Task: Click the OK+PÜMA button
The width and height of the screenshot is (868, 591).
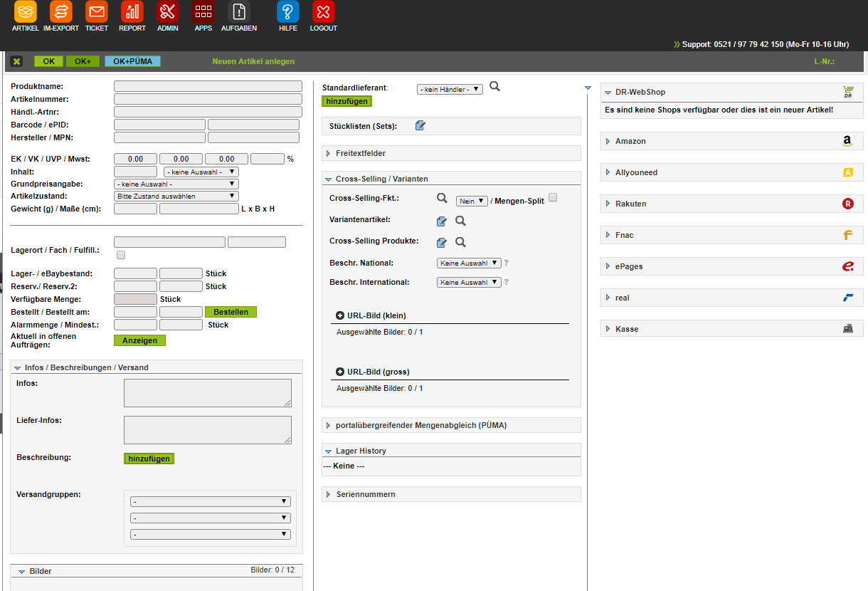Action: pos(133,61)
